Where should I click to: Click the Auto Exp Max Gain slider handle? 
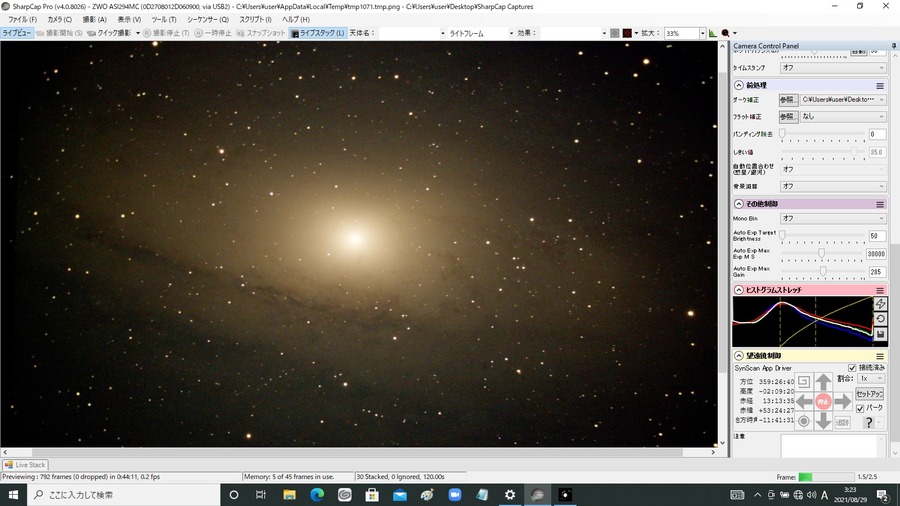point(823,270)
